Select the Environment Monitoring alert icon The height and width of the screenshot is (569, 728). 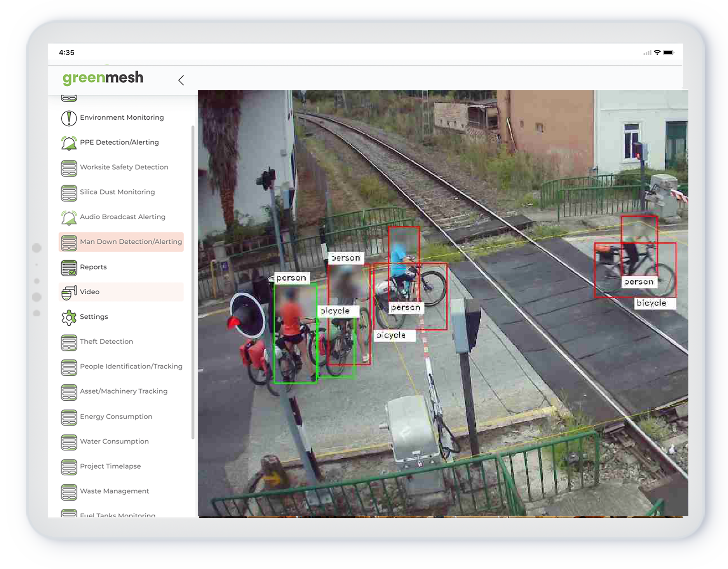69,118
